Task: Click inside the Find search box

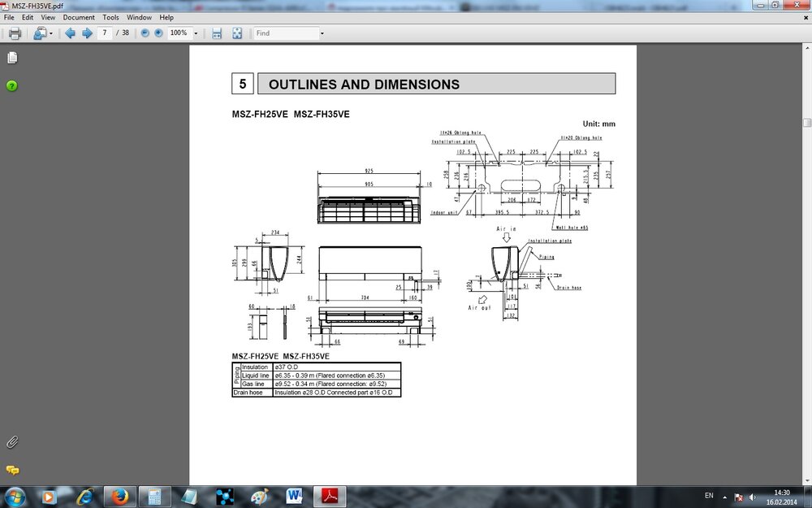Action: coord(286,33)
